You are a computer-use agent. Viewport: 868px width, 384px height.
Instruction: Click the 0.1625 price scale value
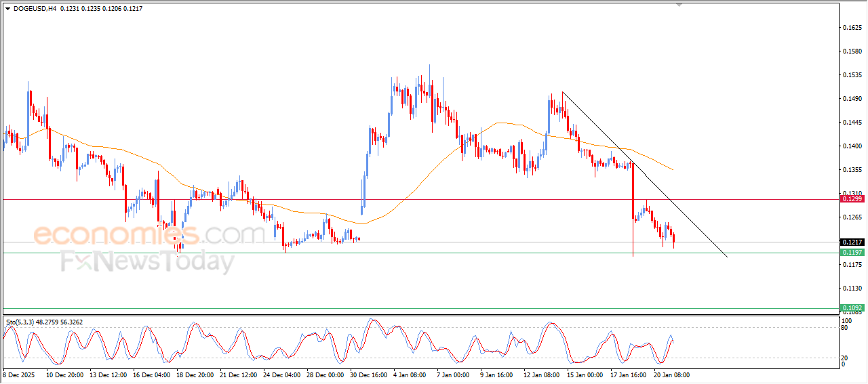851,28
